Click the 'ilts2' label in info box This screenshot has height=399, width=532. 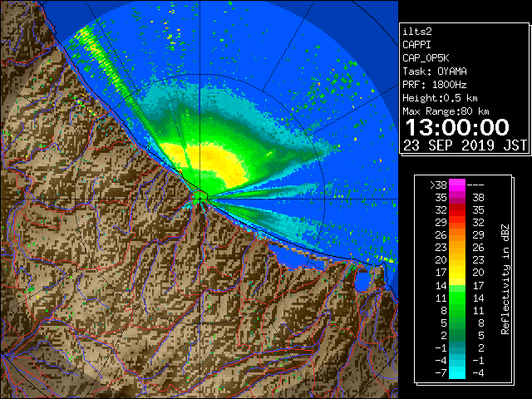tap(417, 32)
